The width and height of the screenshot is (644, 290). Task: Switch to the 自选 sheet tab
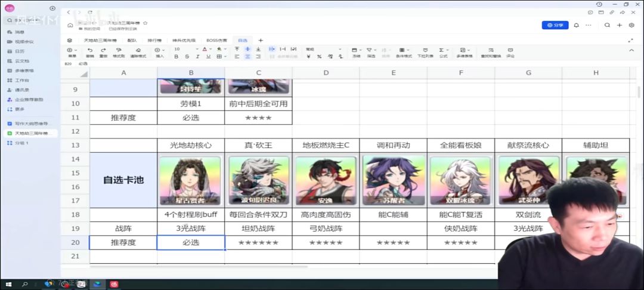click(243, 40)
